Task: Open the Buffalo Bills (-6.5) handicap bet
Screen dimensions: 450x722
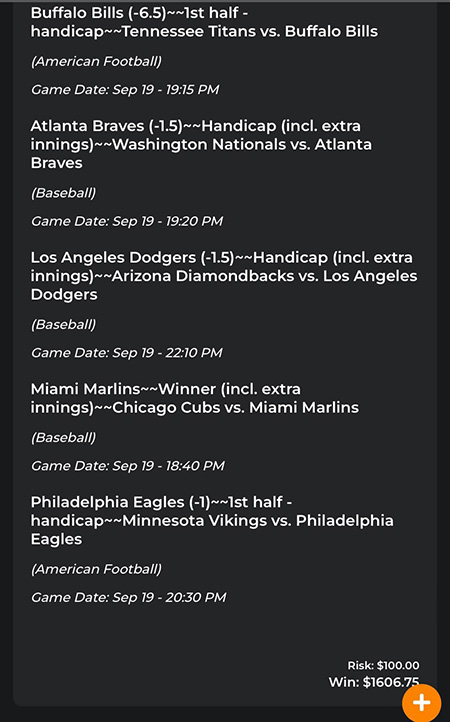Action: pos(204,22)
